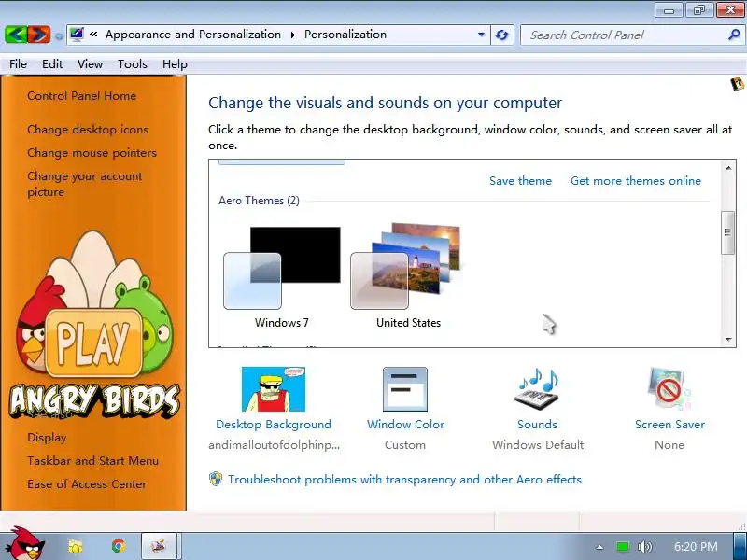Show hidden tray icons arrow
Viewport: 747px width, 560px height.
(x=599, y=547)
